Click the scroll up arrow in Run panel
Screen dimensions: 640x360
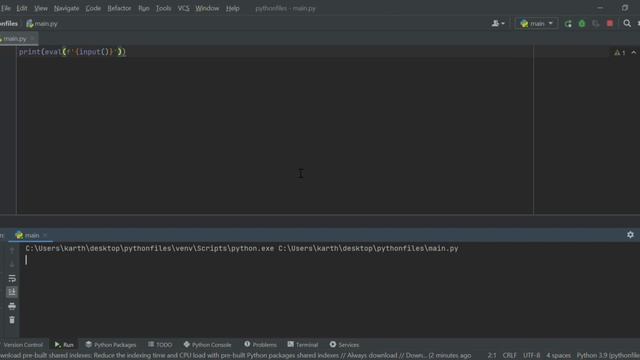click(12, 251)
